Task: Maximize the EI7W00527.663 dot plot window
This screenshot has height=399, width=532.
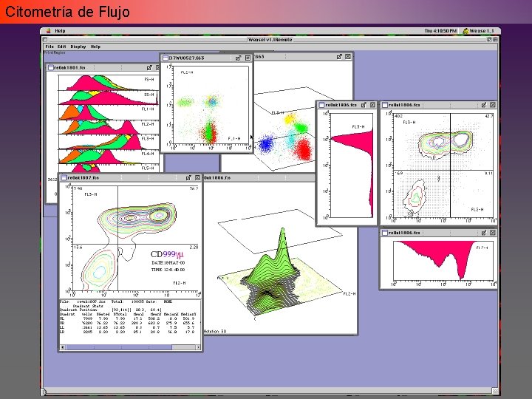Action: [x=238, y=58]
